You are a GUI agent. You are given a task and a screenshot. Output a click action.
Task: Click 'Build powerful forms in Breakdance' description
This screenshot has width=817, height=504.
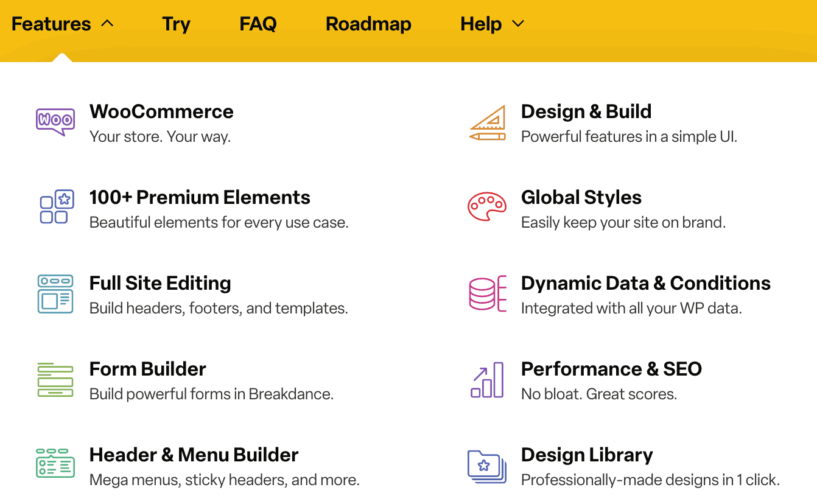tap(211, 394)
